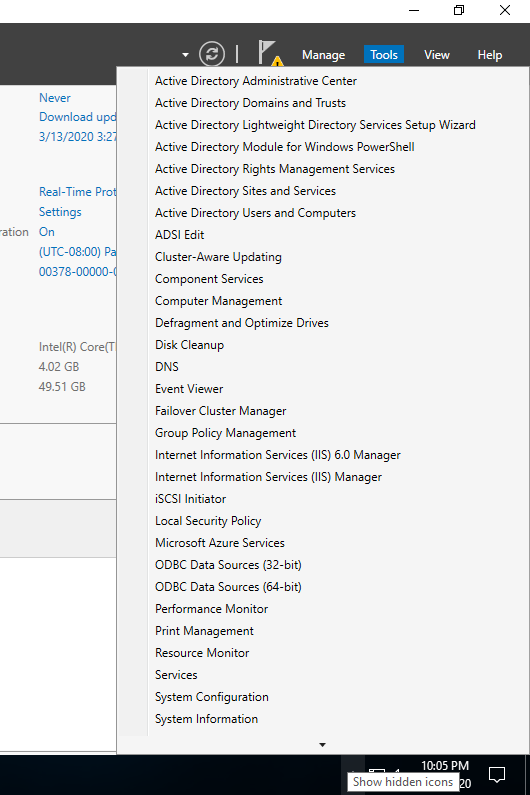Click the Never link for Windows updates
530x795 pixels.
click(55, 98)
